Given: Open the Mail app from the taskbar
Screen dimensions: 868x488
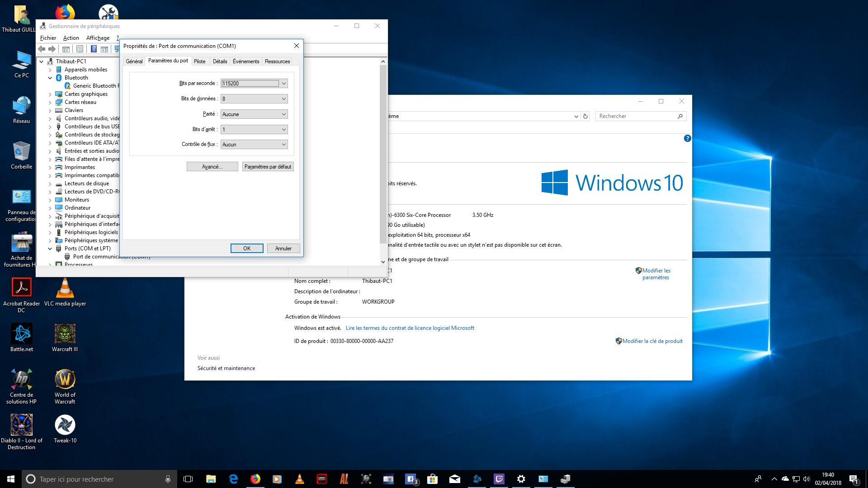Looking at the screenshot, I should [455, 479].
